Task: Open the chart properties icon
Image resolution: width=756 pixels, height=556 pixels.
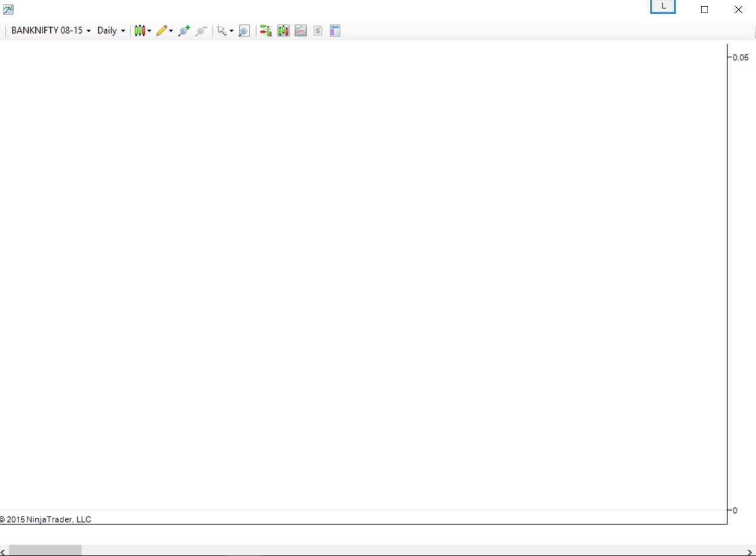Action: click(335, 30)
